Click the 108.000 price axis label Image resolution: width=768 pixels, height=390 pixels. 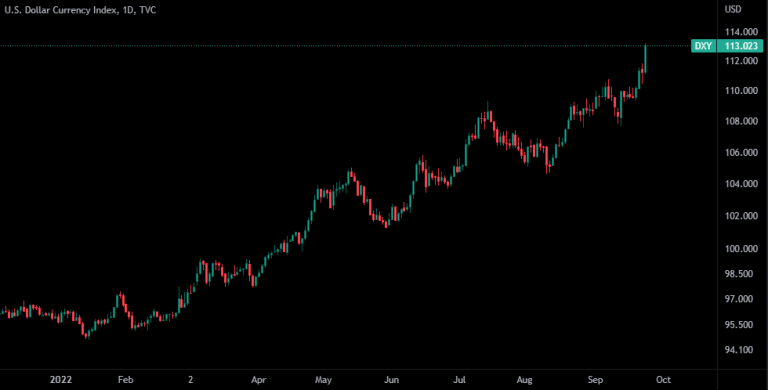click(742, 122)
